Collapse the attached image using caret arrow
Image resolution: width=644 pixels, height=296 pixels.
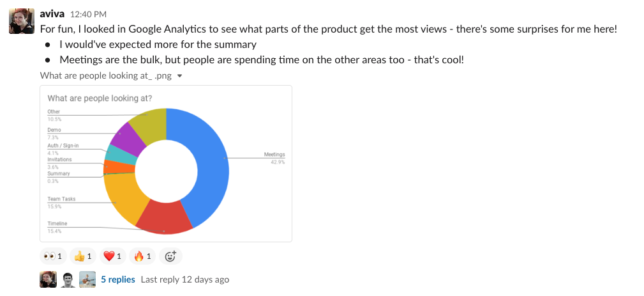click(179, 76)
